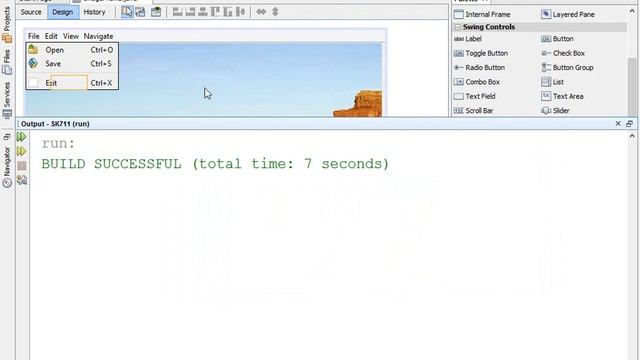Pick Radio Button from palette
The width and height of the screenshot is (640, 360).
pyautogui.click(x=479, y=67)
